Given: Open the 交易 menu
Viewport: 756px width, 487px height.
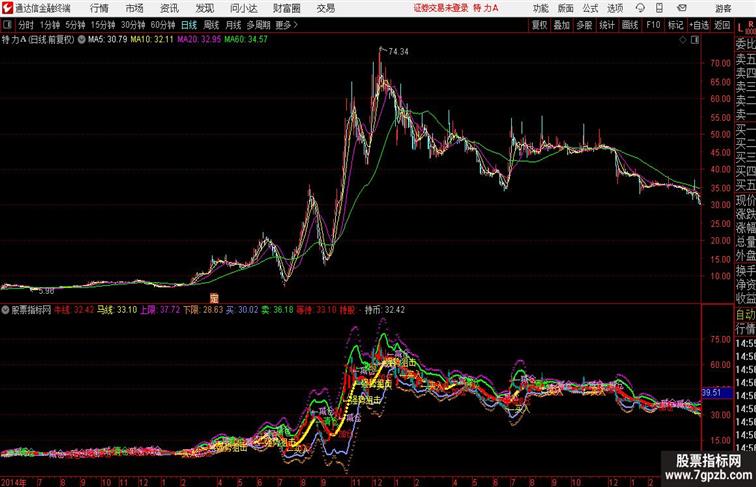Looking at the screenshot, I should coord(325,8).
